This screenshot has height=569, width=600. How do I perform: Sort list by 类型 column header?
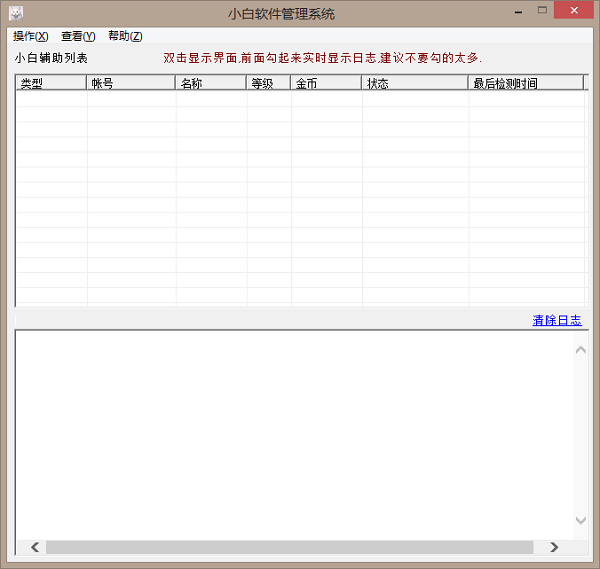pos(51,83)
